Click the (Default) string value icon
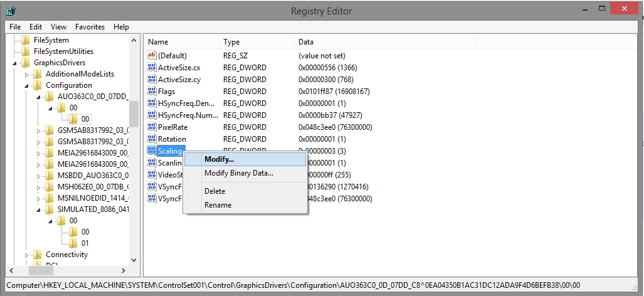The image size is (644, 296). coord(152,55)
